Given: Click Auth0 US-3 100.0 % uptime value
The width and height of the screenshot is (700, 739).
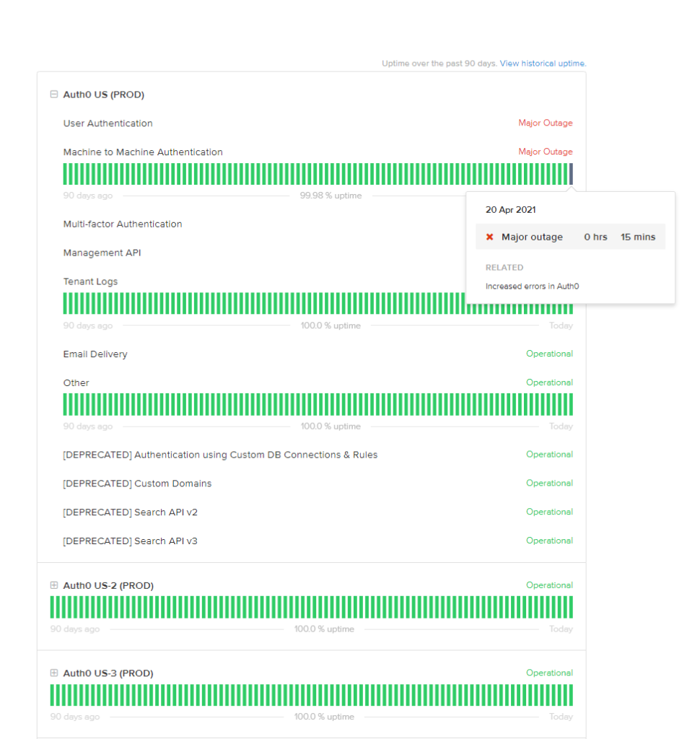Looking at the screenshot, I should (324, 717).
